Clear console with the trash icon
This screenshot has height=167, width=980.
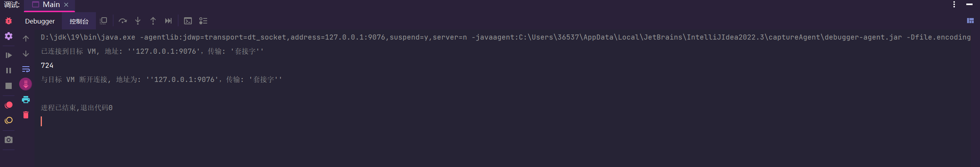(26, 115)
